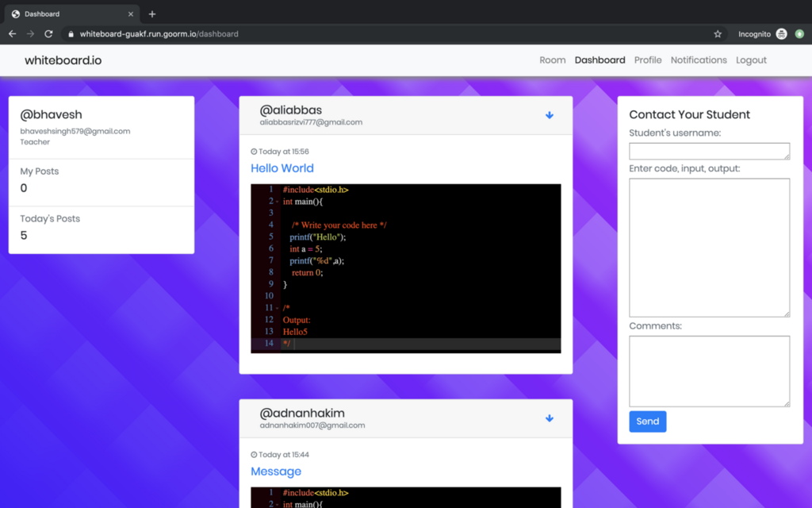Click inside the Comments textarea
Image resolution: width=812 pixels, height=508 pixels.
coord(710,371)
